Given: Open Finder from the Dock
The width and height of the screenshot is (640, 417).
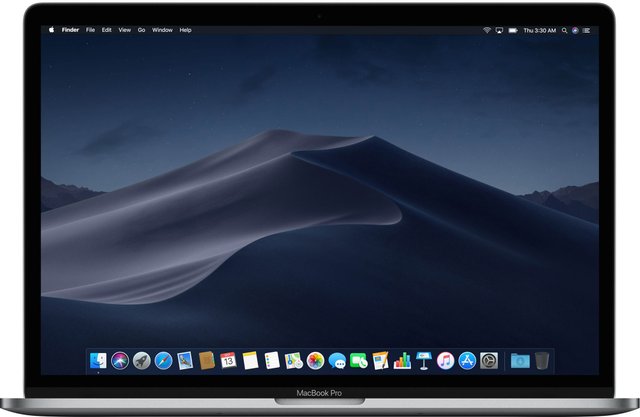Looking at the screenshot, I should 98,360.
